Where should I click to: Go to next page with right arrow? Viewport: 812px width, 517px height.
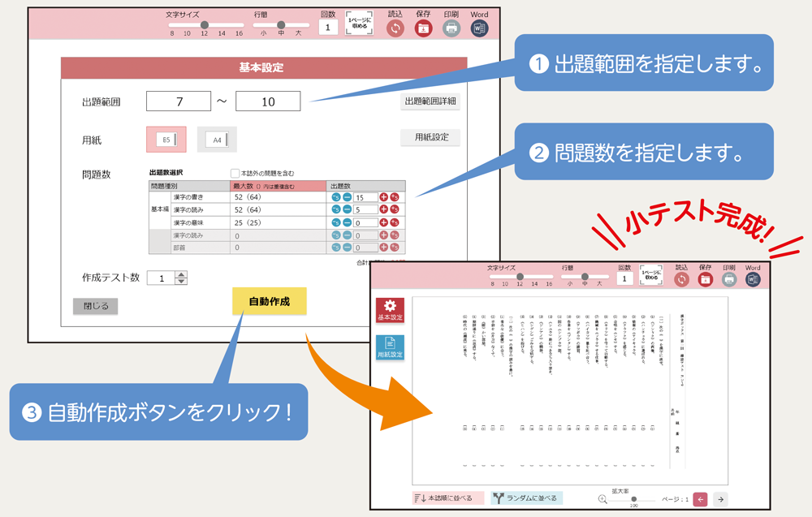tap(720, 500)
